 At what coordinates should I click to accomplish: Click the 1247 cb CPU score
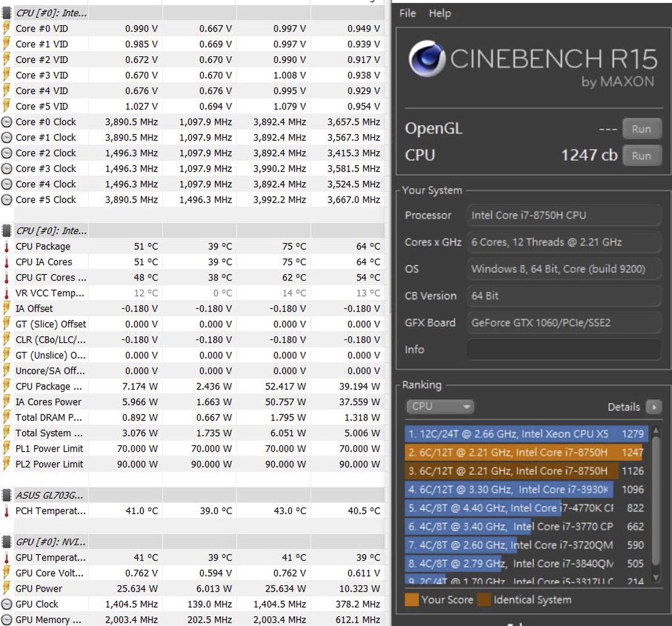589,155
